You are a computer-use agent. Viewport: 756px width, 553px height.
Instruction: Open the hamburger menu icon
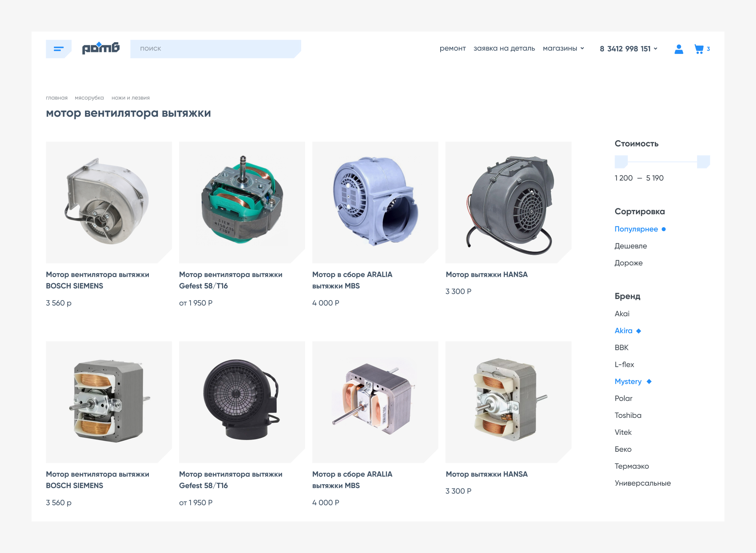tap(59, 49)
